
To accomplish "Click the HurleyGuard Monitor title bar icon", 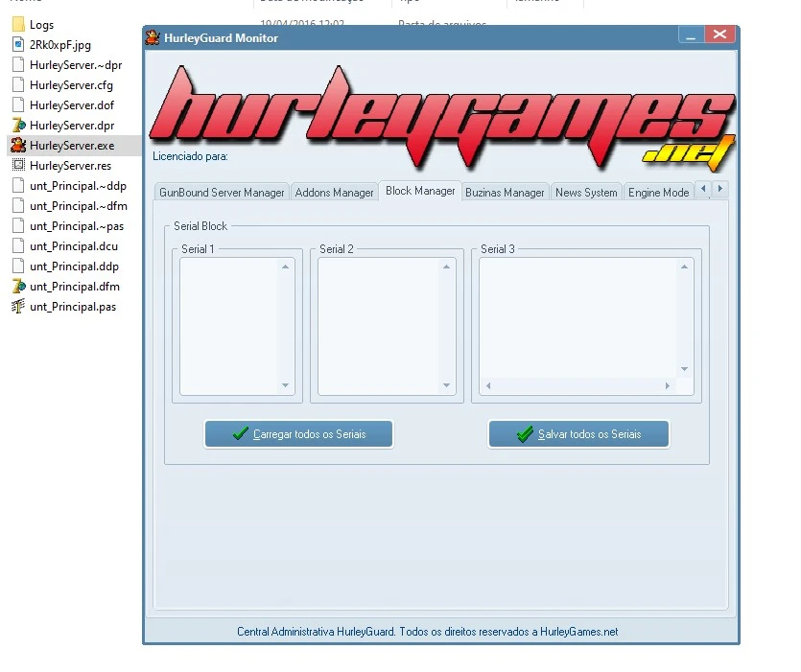I will tap(153, 37).
